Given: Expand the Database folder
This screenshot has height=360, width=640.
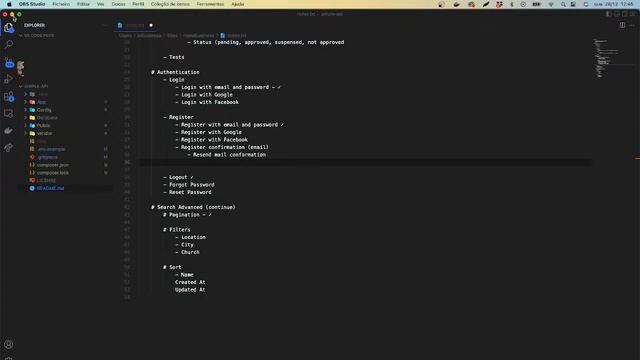Looking at the screenshot, I should point(25,118).
